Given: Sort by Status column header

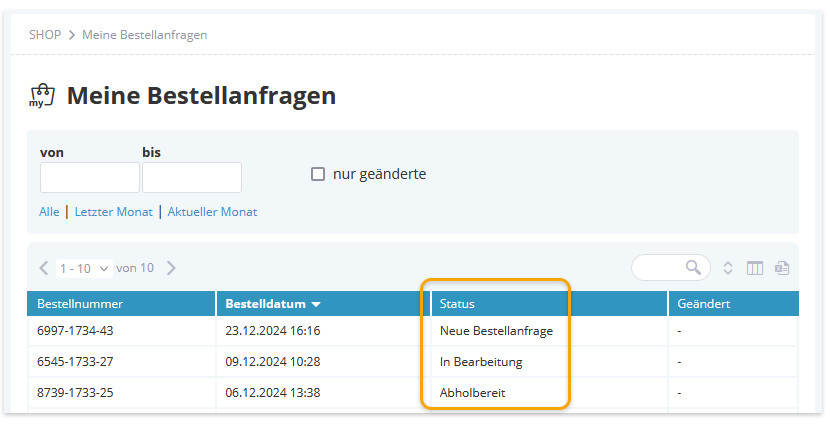Looking at the screenshot, I should coord(549,304).
